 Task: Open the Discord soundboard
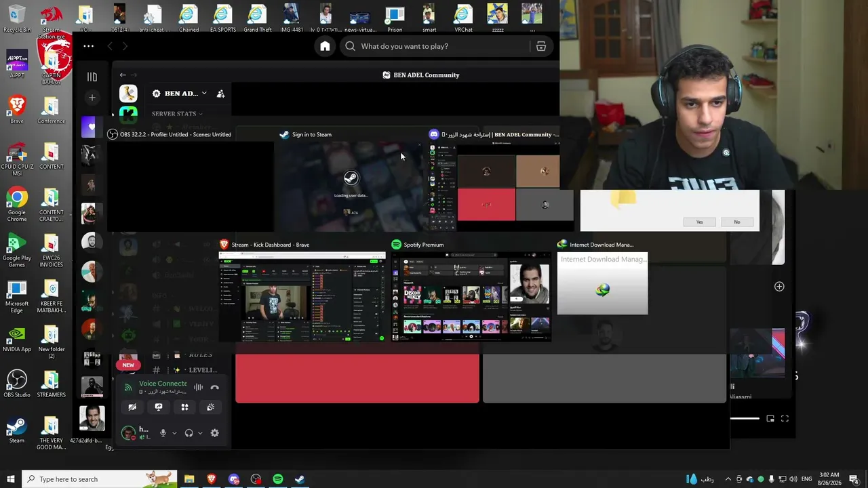[211, 407]
